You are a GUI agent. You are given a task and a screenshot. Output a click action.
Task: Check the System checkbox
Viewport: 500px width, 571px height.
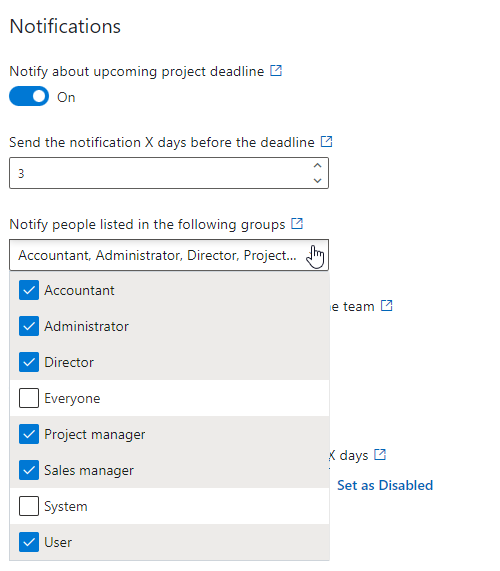29,506
